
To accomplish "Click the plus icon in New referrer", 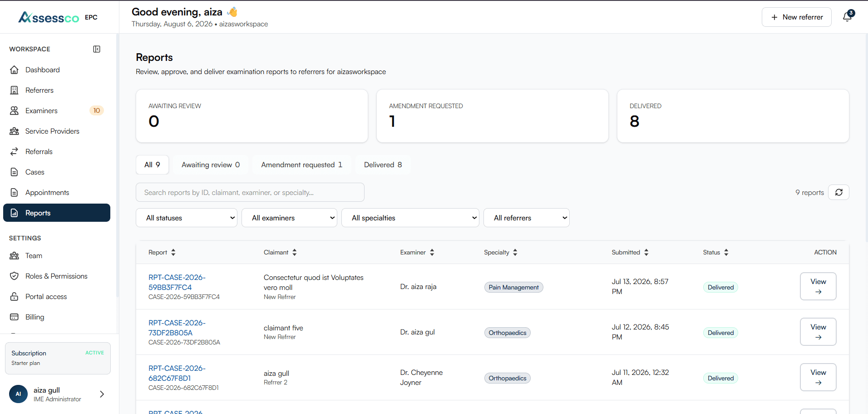I will tap(774, 17).
